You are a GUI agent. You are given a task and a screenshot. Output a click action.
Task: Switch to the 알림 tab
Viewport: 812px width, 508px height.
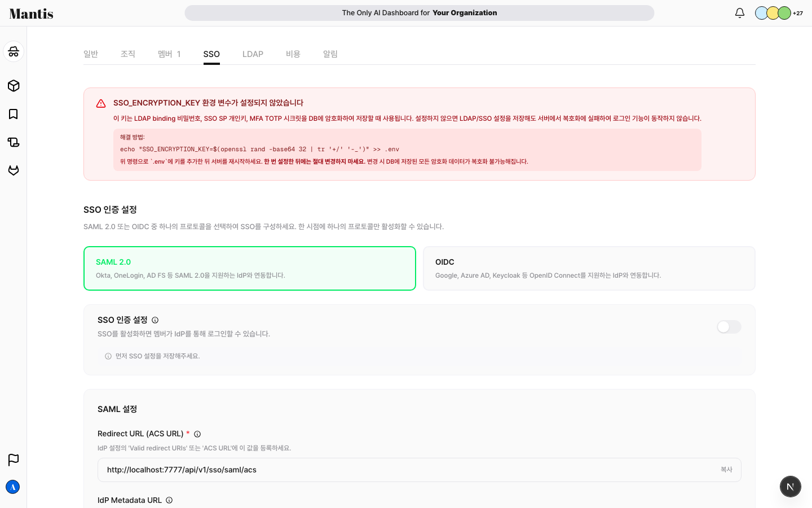click(x=330, y=54)
